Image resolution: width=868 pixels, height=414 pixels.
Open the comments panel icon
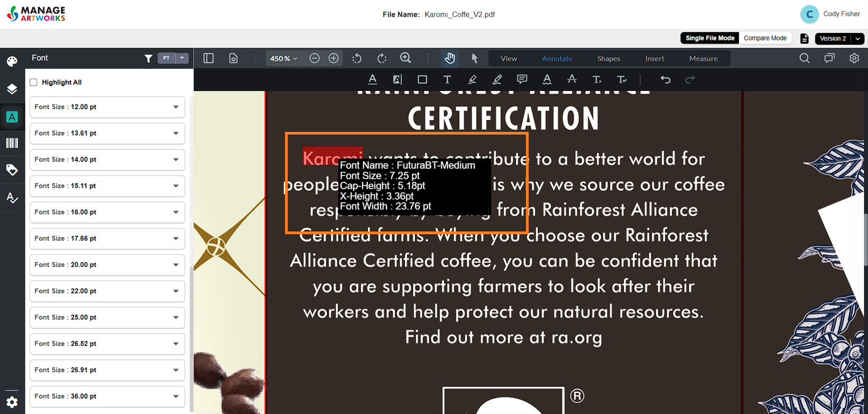tap(829, 58)
